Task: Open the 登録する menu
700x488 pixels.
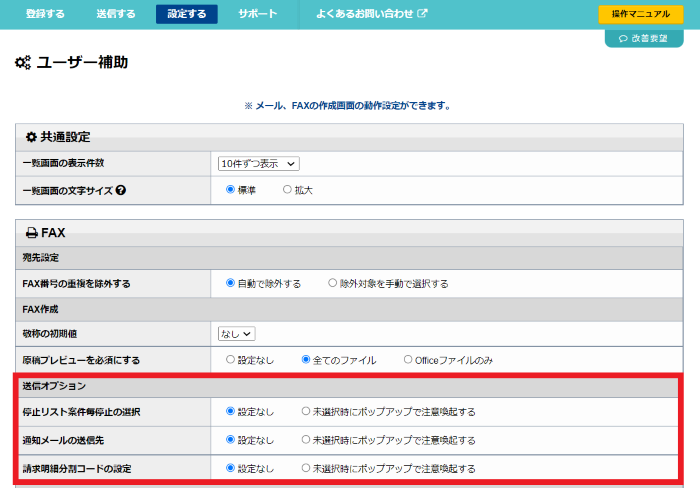Action: coord(45,14)
